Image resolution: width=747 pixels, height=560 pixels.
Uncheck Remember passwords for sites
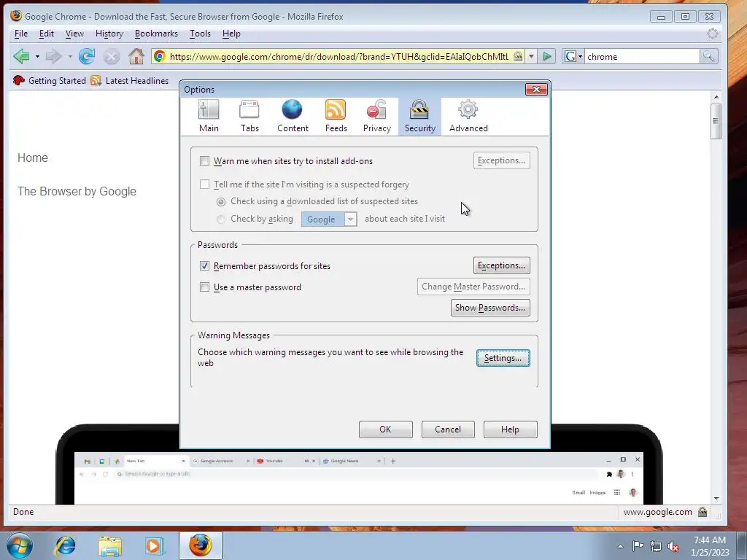pyautogui.click(x=204, y=265)
